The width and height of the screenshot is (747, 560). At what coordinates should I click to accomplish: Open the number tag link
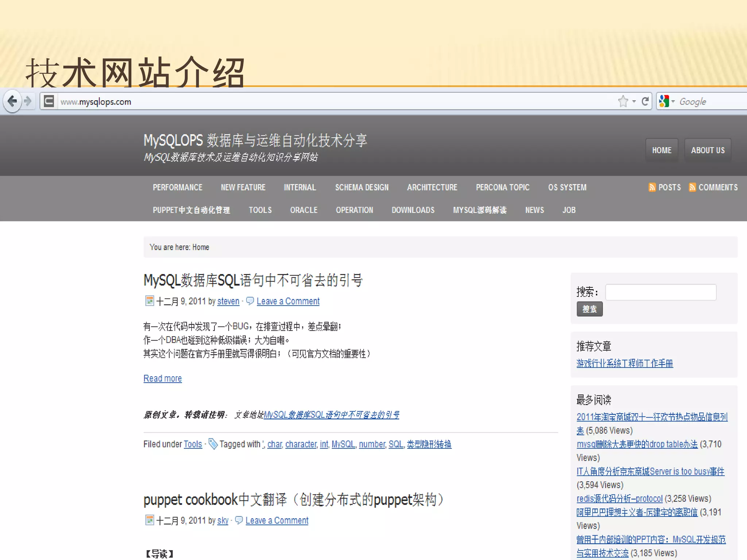(372, 444)
